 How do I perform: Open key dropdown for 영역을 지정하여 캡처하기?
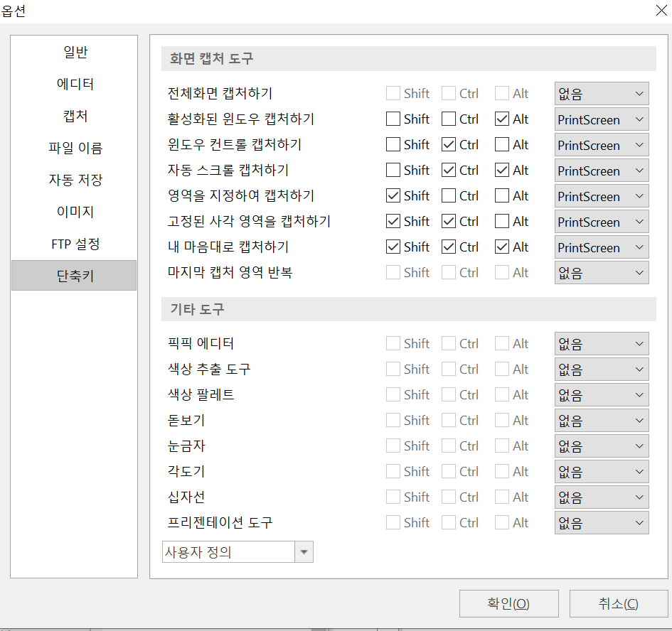[x=602, y=196]
